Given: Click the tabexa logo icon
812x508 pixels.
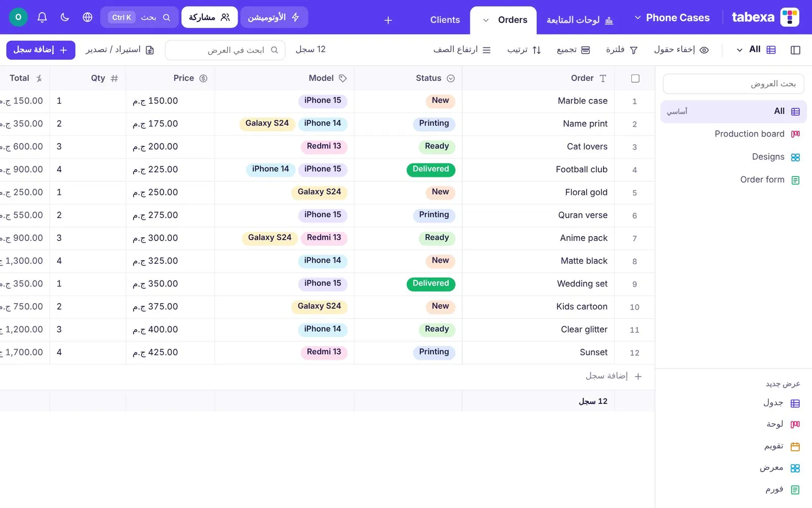Looking at the screenshot, I should click(x=790, y=17).
